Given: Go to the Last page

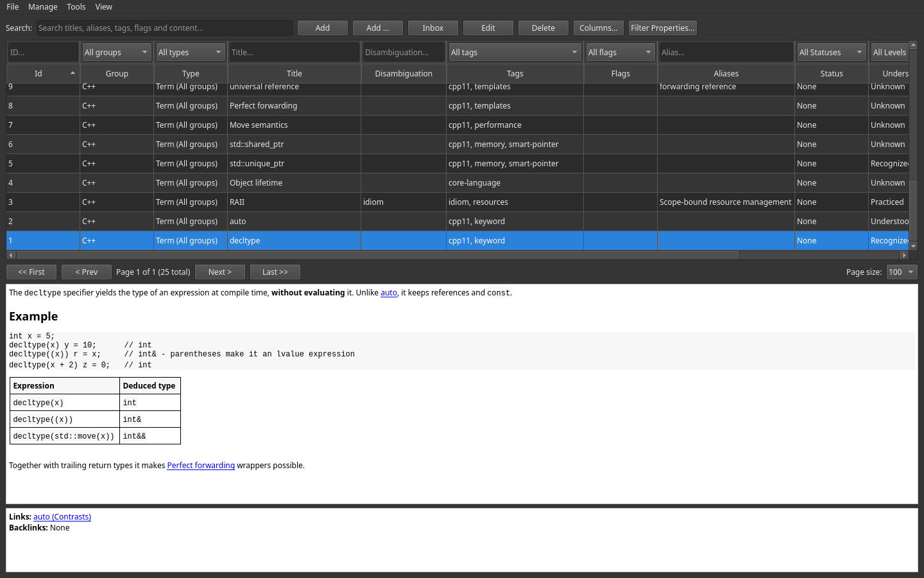Looking at the screenshot, I should pyautogui.click(x=275, y=272).
